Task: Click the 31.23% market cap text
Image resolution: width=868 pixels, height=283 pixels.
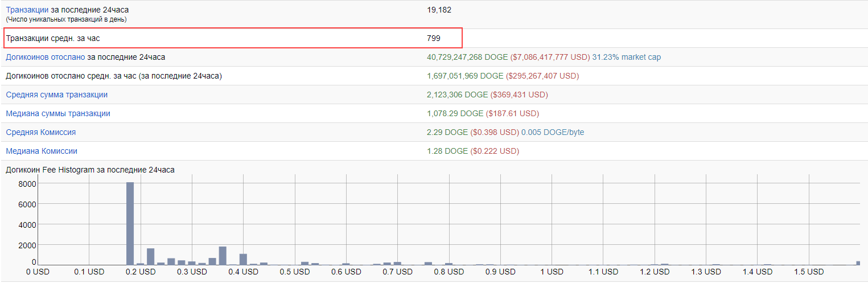Action: [x=626, y=57]
